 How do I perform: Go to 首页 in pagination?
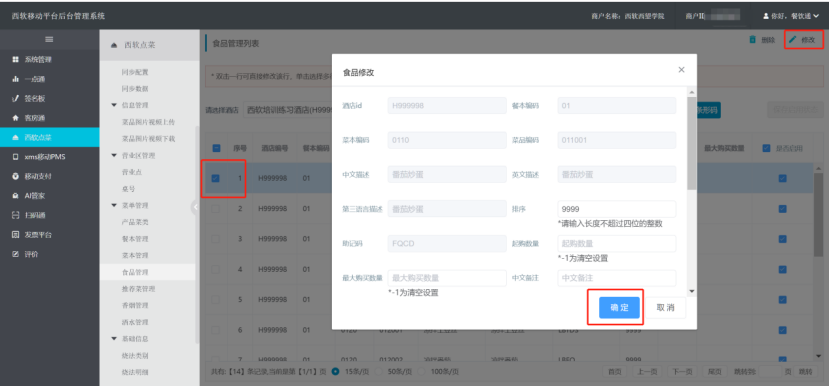[615, 372]
